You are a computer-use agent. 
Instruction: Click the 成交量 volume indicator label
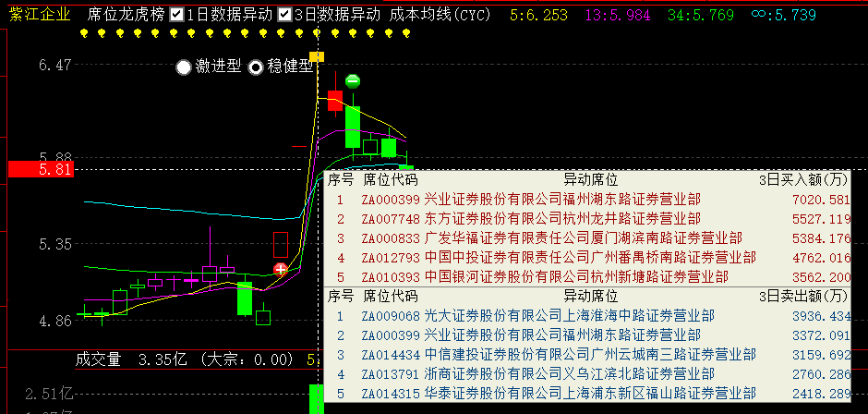pyautogui.click(x=98, y=359)
